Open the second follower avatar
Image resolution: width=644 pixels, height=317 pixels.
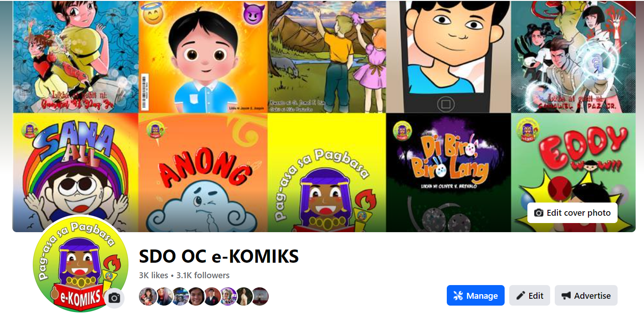pyautogui.click(x=164, y=296)
